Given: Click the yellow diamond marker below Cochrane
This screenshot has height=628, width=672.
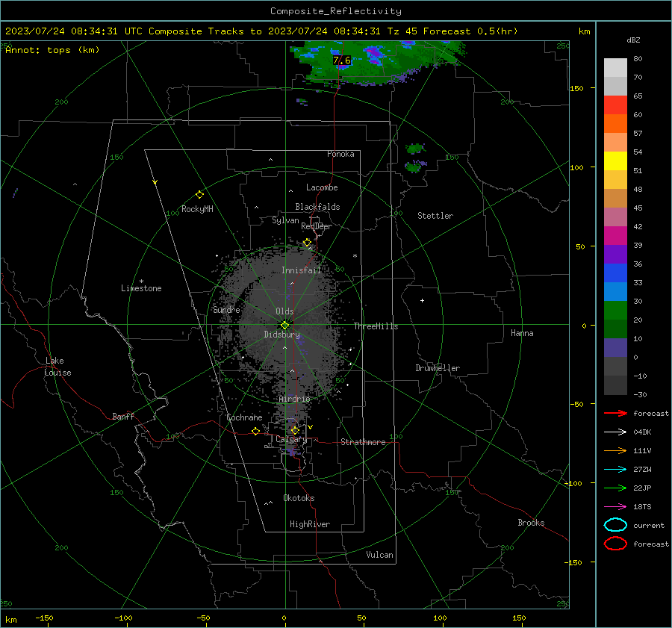Looking at the screenshot, I should [x=256, y=431].
